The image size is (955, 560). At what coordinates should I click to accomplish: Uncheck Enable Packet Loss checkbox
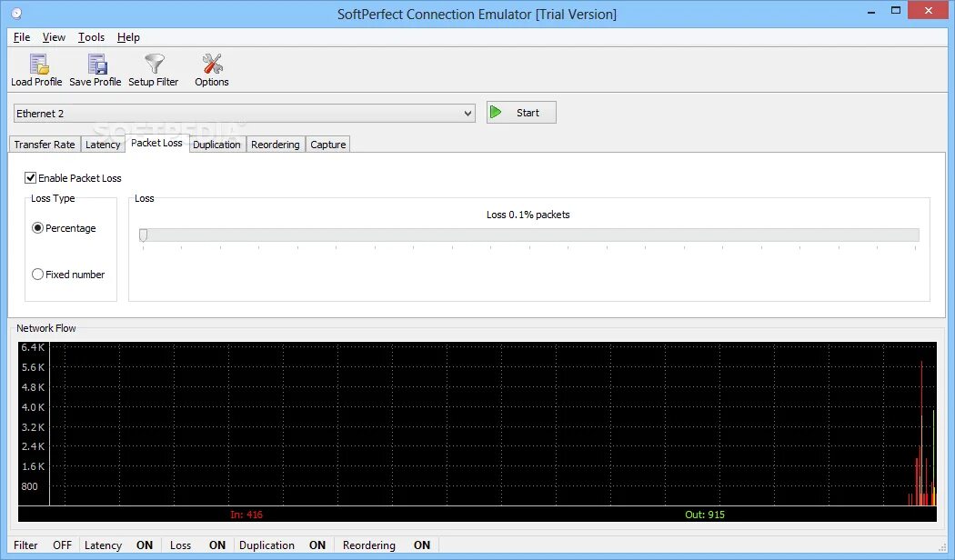(30, 178)
